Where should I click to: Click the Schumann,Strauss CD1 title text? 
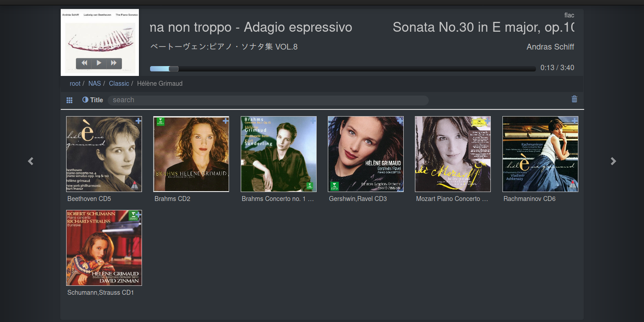[x=100, y=293]
